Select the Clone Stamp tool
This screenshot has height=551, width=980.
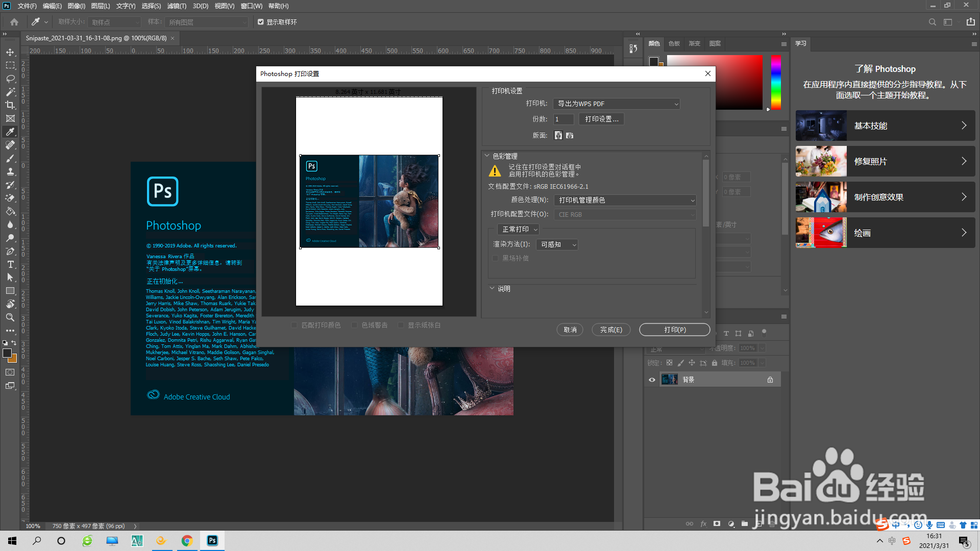(x=10, y=171)
